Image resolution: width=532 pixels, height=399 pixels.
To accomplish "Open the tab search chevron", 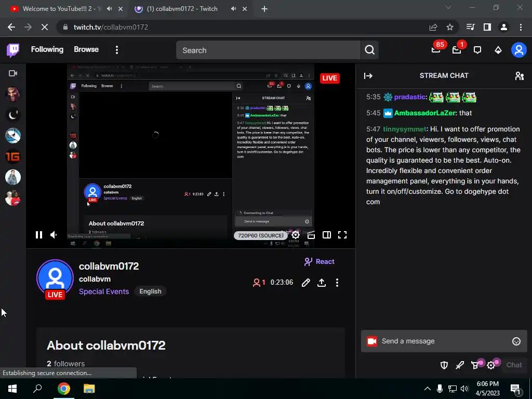I will (x=448, y=7).
